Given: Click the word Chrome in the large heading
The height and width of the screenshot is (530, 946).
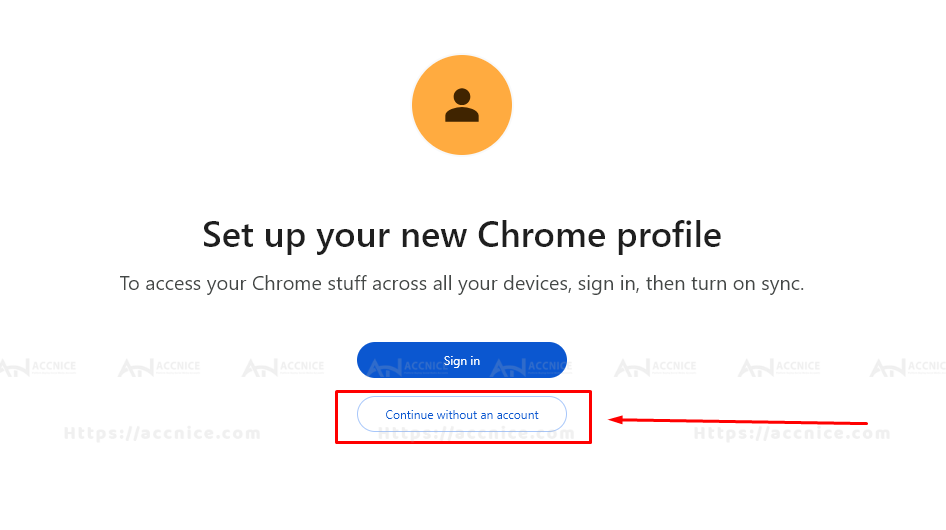Looking at the screenshot, I should (541, 235).
